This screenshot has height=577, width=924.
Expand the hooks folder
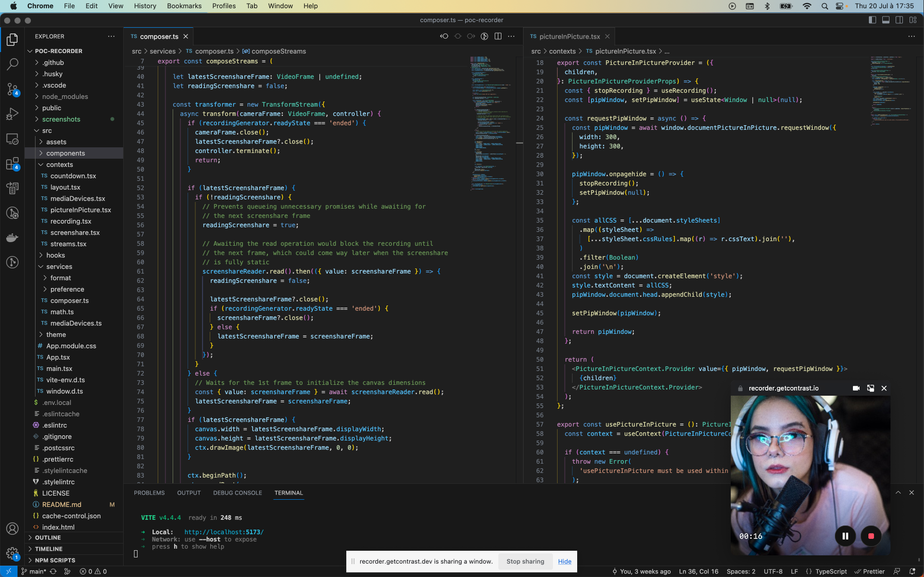pyautogui.click(x=74, y=255)
